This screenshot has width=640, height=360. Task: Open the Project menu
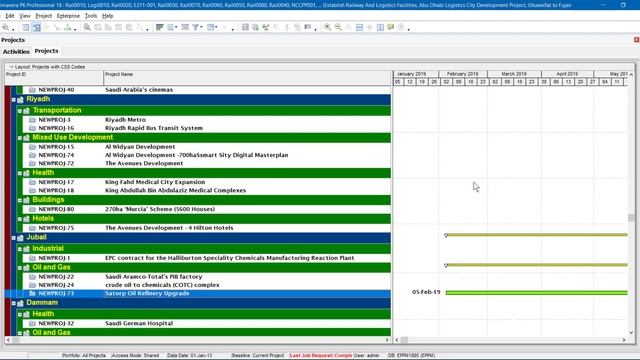44,16
